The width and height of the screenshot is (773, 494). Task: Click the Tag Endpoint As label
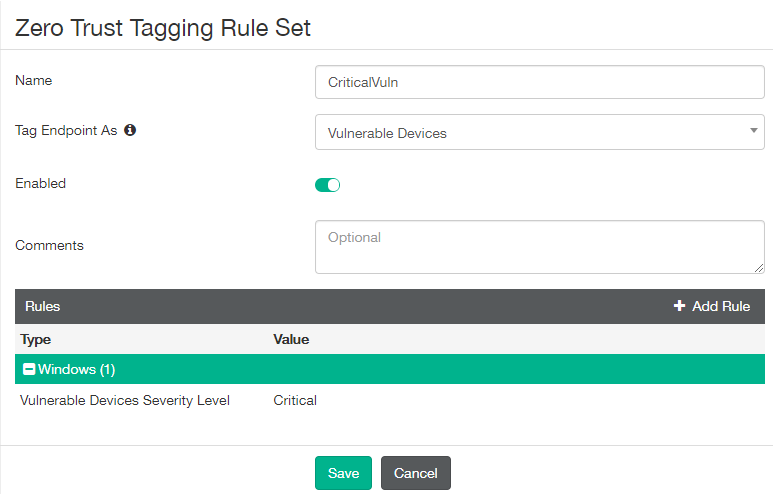click(66, 130)
